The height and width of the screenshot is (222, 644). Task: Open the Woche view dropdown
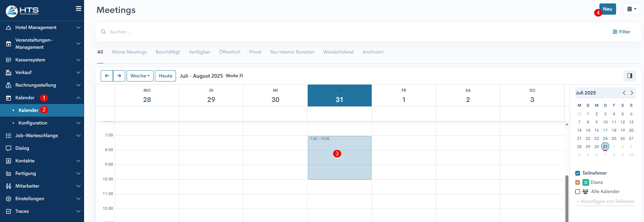click(140, 76)
